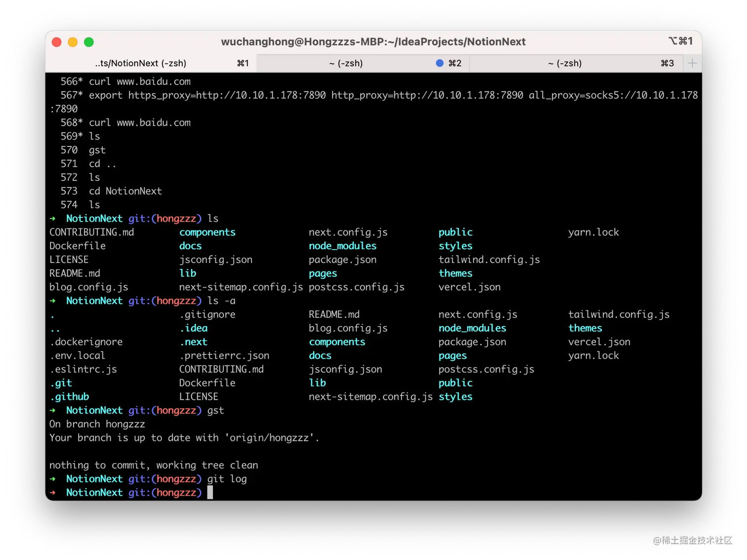Image resolution: width=747 pixels, height=560 pixels.
Task: Click the .env.local entry
Action: (x=78, y=355)
